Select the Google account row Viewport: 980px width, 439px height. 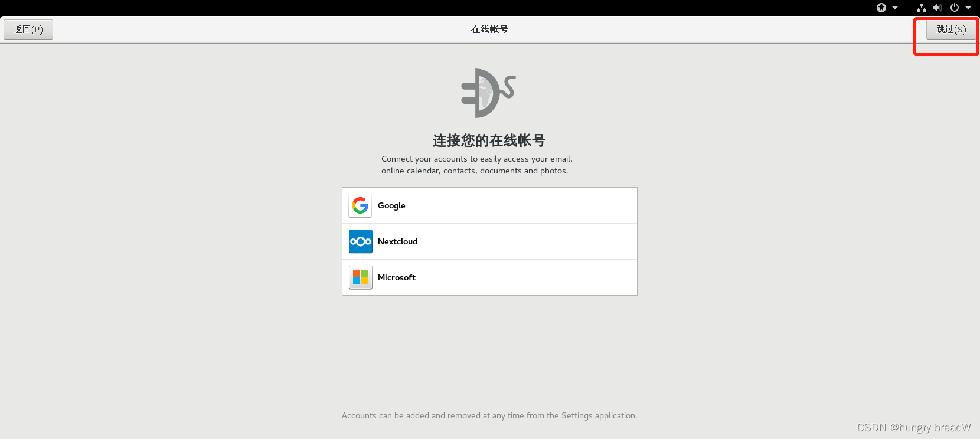tap(489, 205)
